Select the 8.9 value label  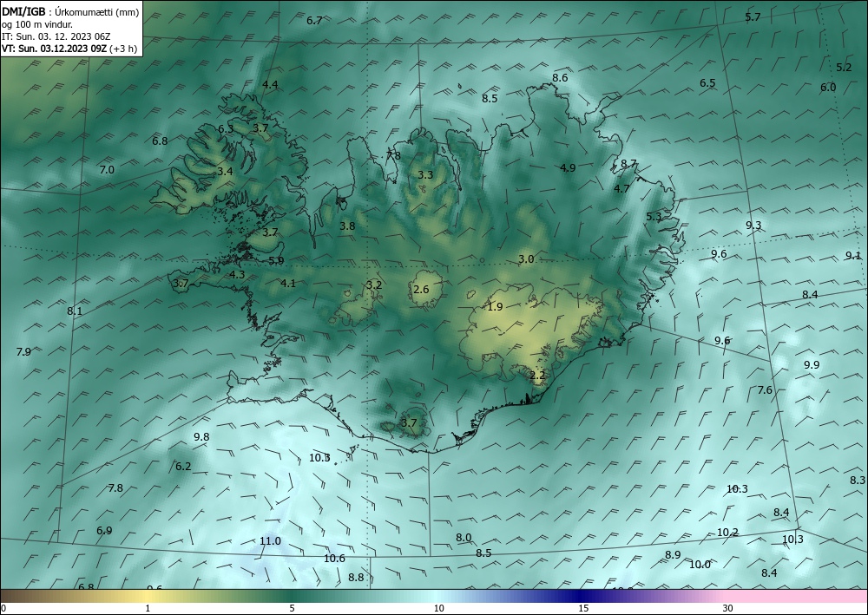tap(674, 555)
